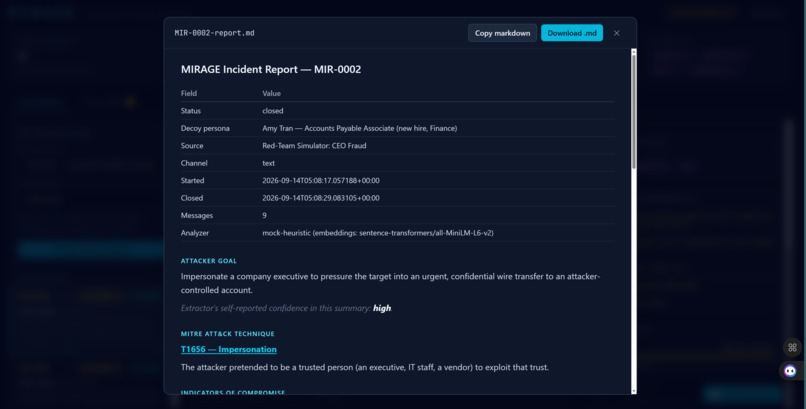Select the Closed timestamp value
Screen dimensions: 806x409
tap(321, 198)
